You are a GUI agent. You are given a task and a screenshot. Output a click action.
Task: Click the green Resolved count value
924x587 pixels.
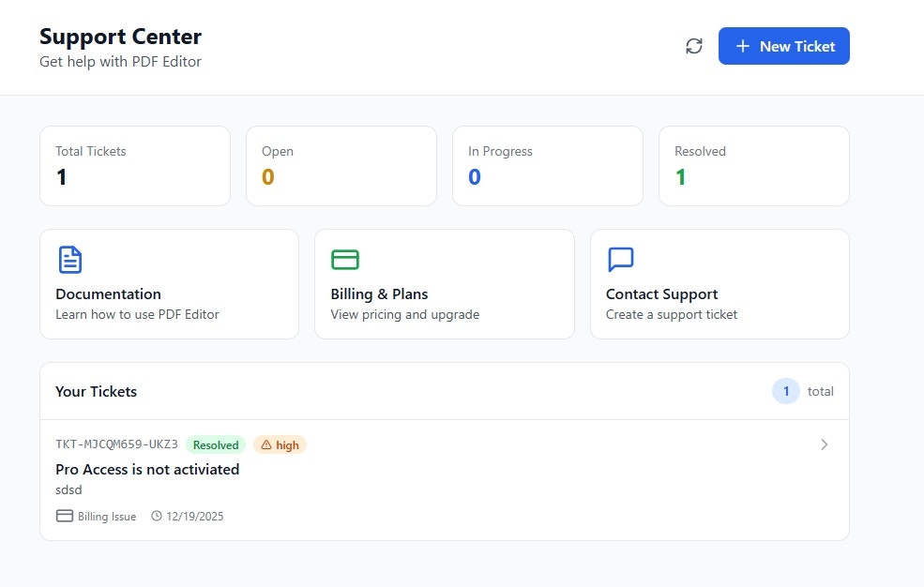coord(681,177)
